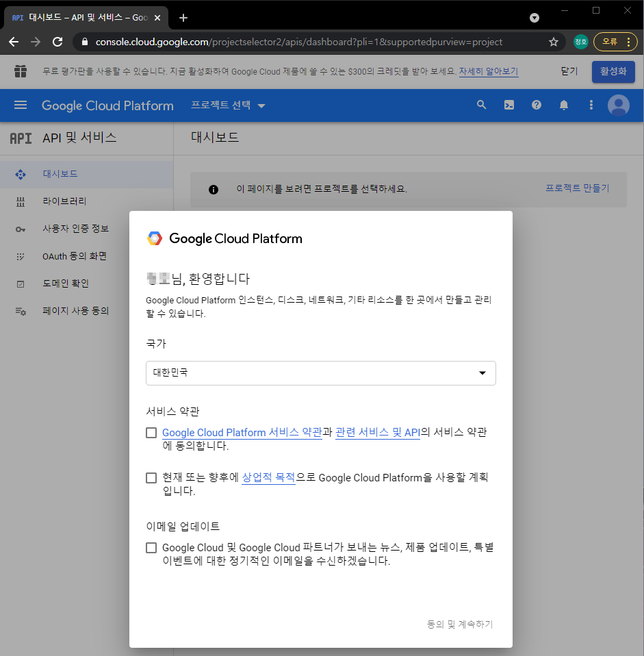The image size is (644, 656).
Task: Click the 라이브러리 sidebar icon
Action: [x=21, y=202]
